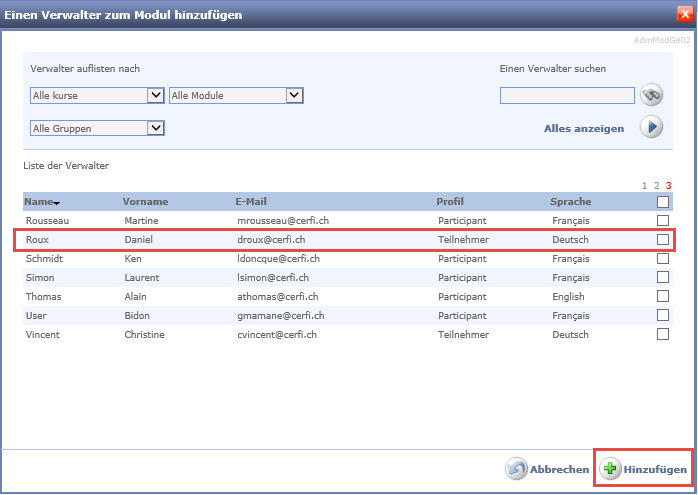Click the Alles anzeigen link
The height and width of the screenshot is (495, 698).
583,129
